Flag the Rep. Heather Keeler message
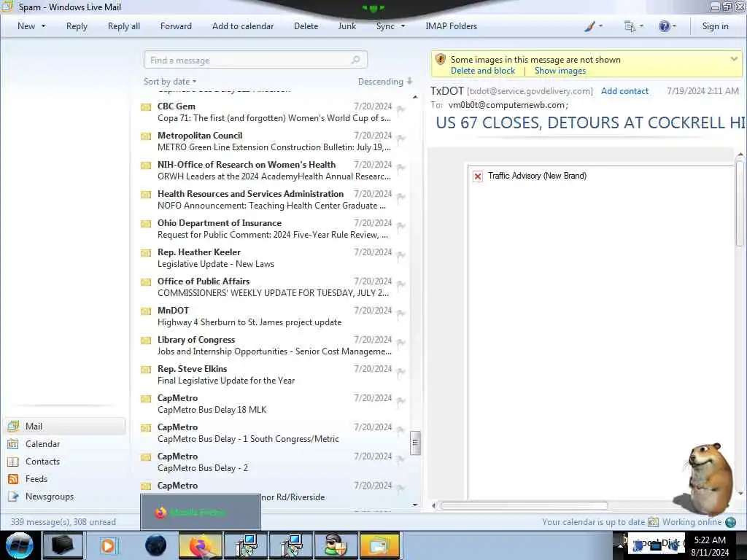 coord(400,255)
